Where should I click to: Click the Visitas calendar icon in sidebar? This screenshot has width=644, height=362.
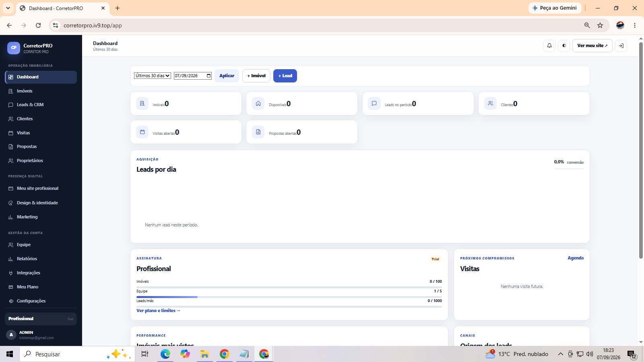pyautogui.click(x=11, y=133)
